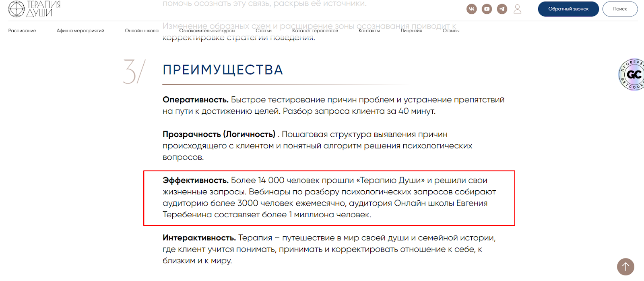644x281 pixels.
Task: Click the Терапия Души logo
Action: (x=35, y=9)
